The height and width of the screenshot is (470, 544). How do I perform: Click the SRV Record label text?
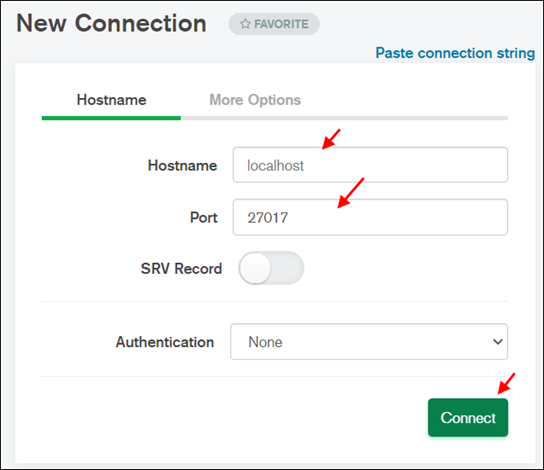pyautogui.click(x=181, y=268)
